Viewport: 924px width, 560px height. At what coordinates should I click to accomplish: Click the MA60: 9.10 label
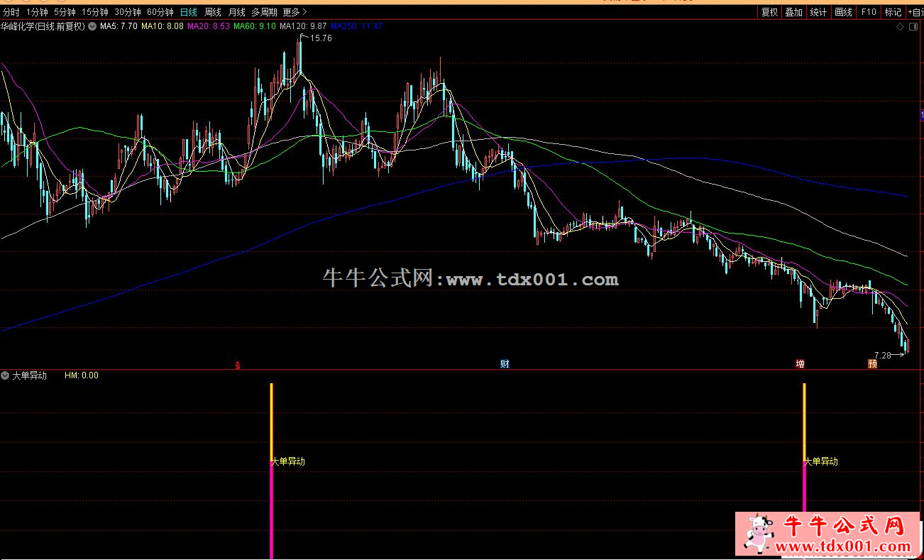pos(254,26)
